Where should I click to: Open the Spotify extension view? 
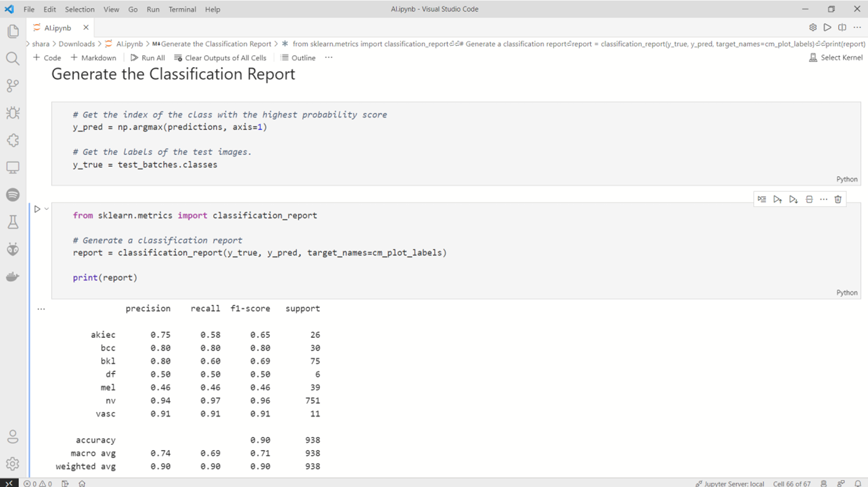coord(13,195)
